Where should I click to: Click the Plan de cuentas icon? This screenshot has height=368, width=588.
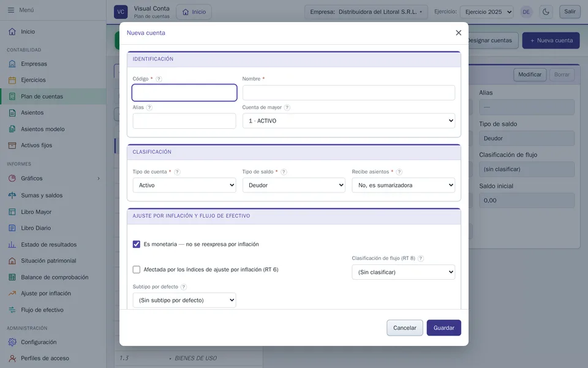[12, 96]
